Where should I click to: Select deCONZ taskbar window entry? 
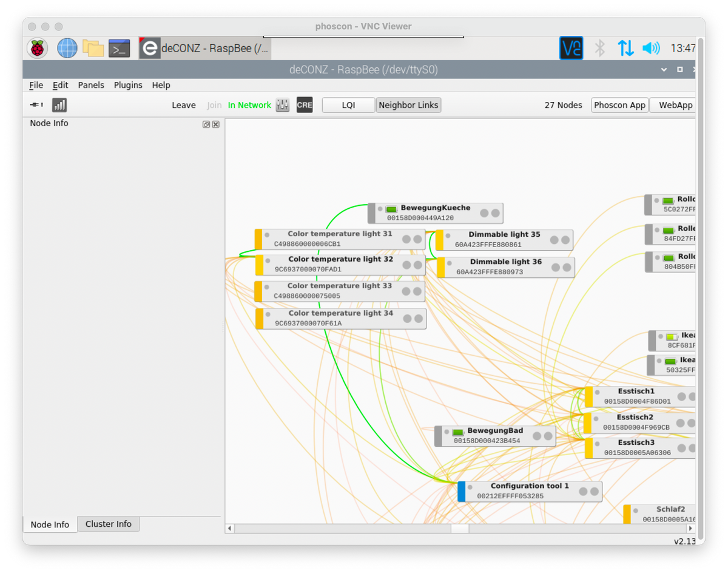click(205, 49)
